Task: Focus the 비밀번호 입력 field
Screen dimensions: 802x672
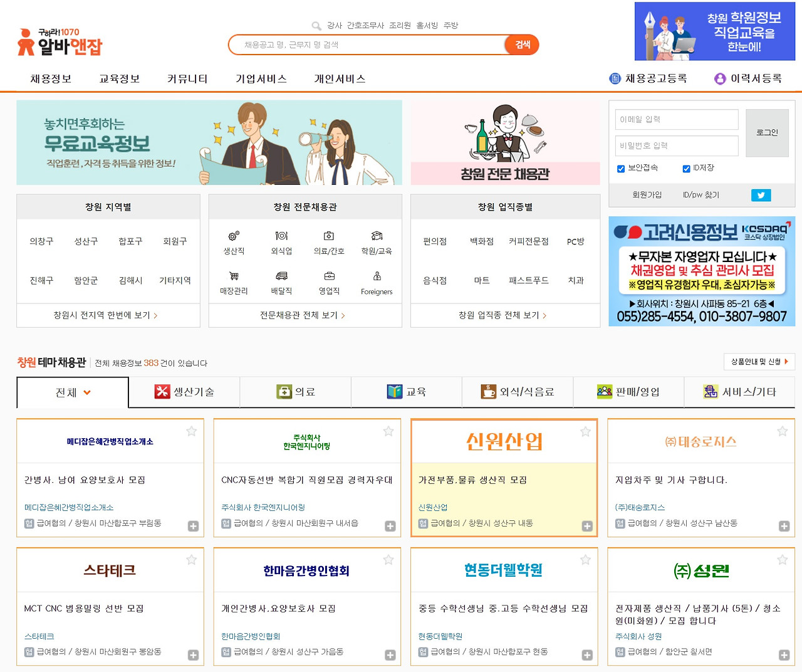Action: pos(677,145)
